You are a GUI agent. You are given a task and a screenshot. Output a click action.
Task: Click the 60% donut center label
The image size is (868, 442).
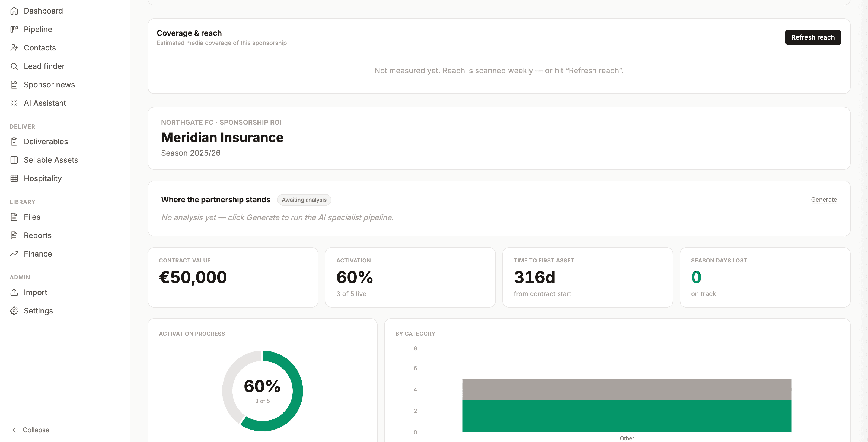pyautogui.click(x=262, y=386)
